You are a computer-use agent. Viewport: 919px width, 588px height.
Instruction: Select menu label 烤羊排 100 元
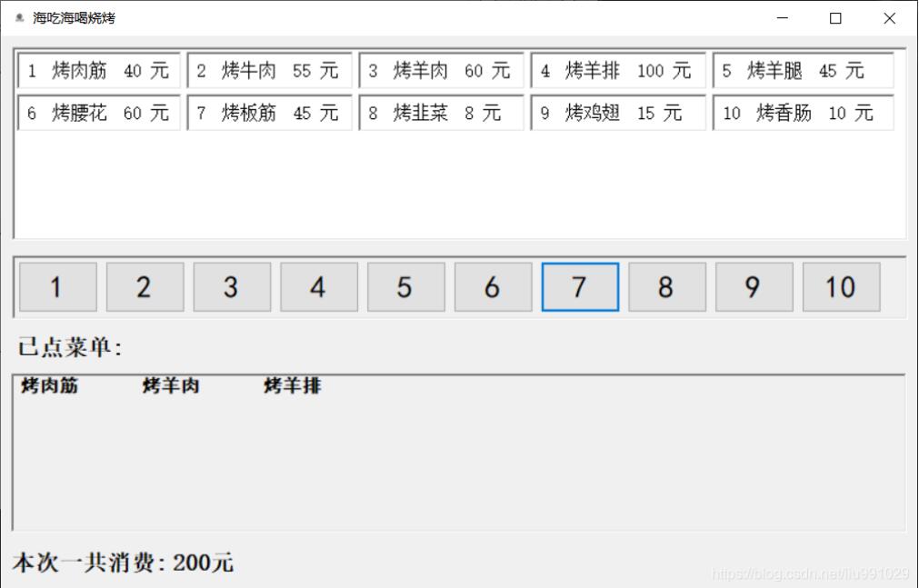pos(618,70)
